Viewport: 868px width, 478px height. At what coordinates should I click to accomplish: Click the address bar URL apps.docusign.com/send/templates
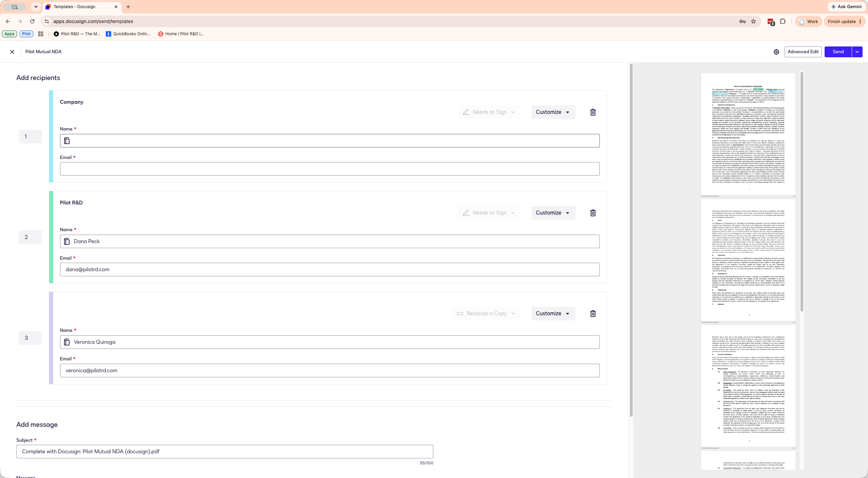click(93, 21)
